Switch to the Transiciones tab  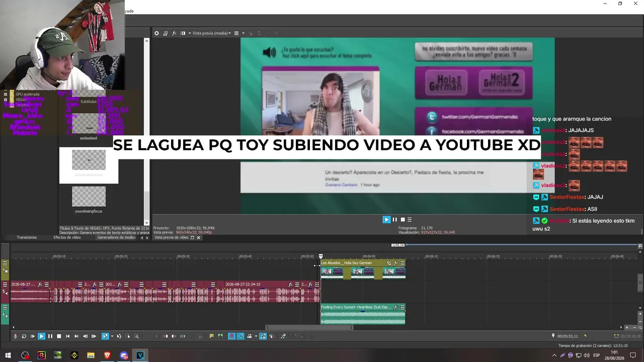click(27, 237)
